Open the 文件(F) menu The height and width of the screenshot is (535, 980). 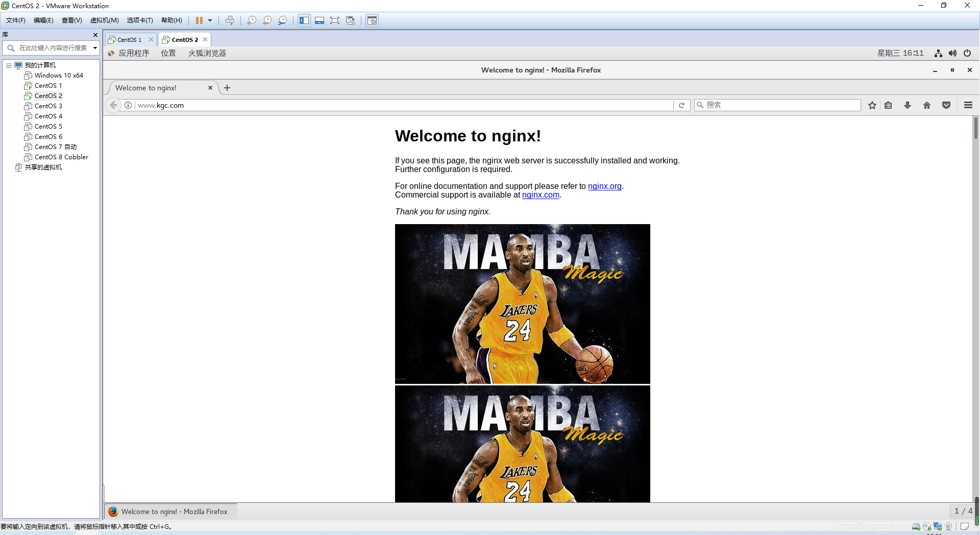click(x=16, y=20)
